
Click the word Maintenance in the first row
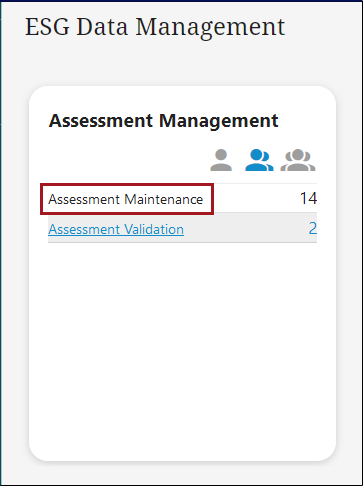pyautogui.click(x=164, y=199)
